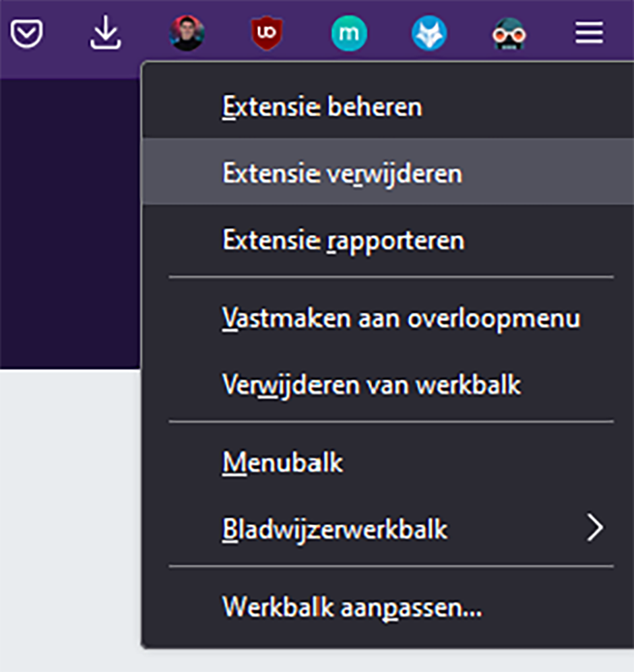Open the uBlock Origin shield icon

pyautogui.click(x=267, y=33)
